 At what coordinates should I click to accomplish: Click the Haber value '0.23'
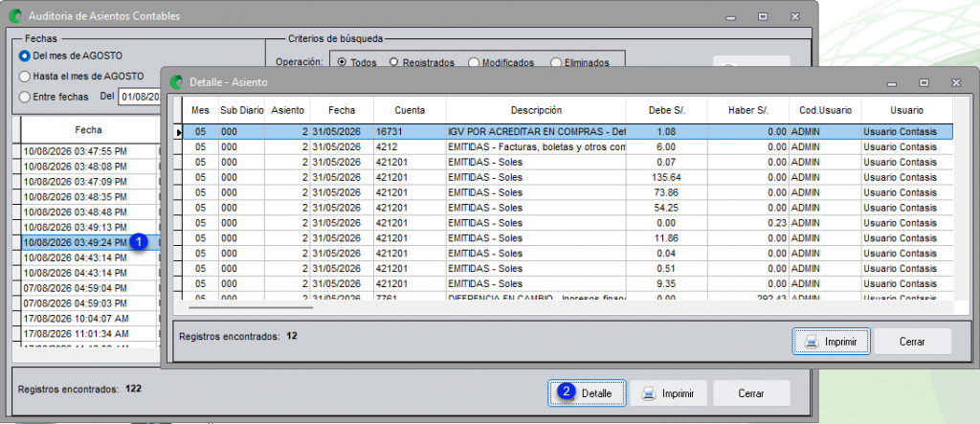(748, 223)
